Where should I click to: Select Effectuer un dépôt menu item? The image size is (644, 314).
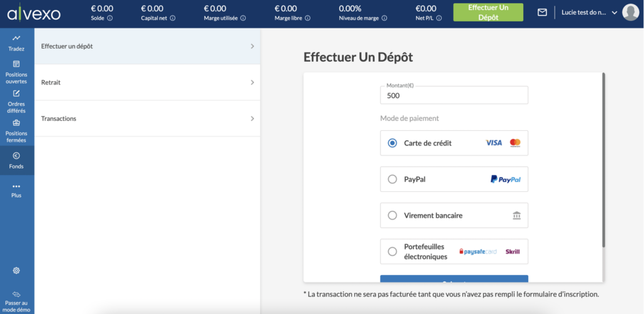point(147,46)
